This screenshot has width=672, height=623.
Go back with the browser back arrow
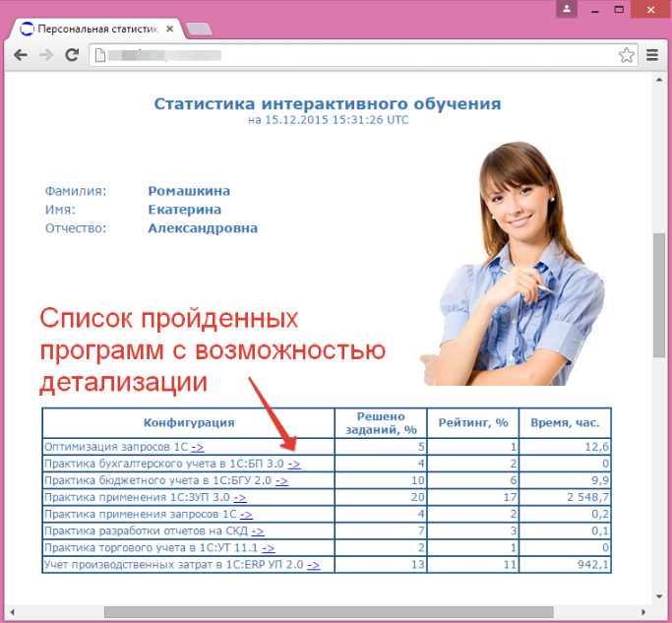pyautogui.click(x=21, y=55)
